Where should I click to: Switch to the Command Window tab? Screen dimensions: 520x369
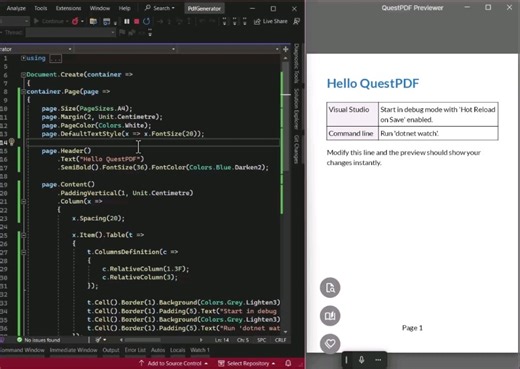(22, 350)
